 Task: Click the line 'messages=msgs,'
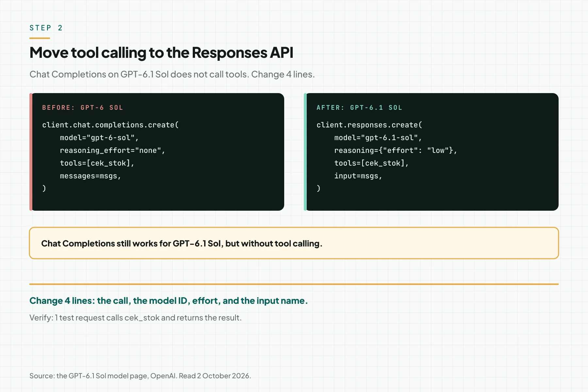[90, 176]
